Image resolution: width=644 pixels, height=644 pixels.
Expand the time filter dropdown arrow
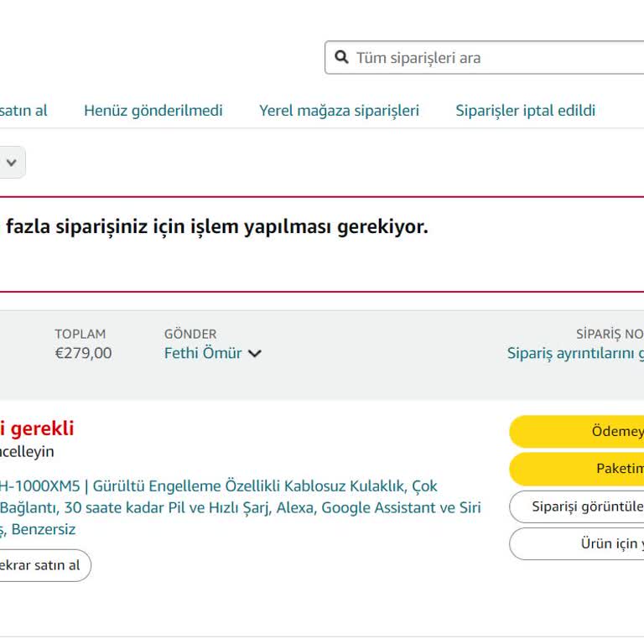12,163
